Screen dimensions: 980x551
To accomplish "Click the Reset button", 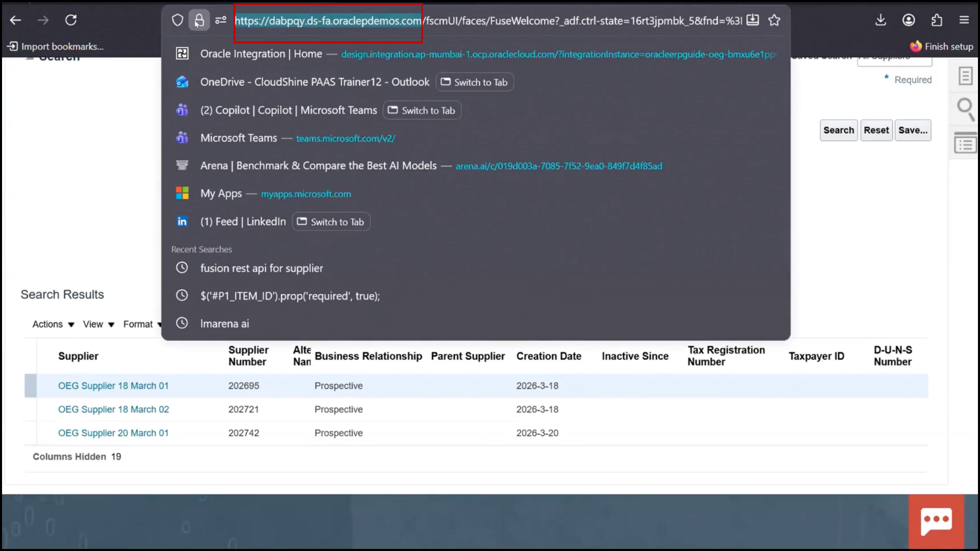I will (876, 130).
